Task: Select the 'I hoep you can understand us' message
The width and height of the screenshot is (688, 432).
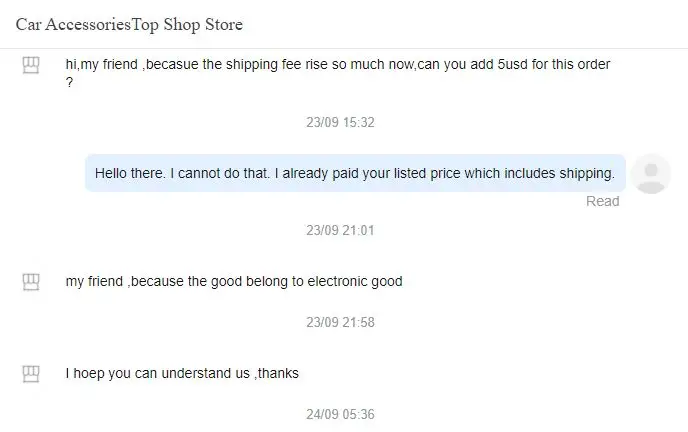Action: click(x=182, y=374)
